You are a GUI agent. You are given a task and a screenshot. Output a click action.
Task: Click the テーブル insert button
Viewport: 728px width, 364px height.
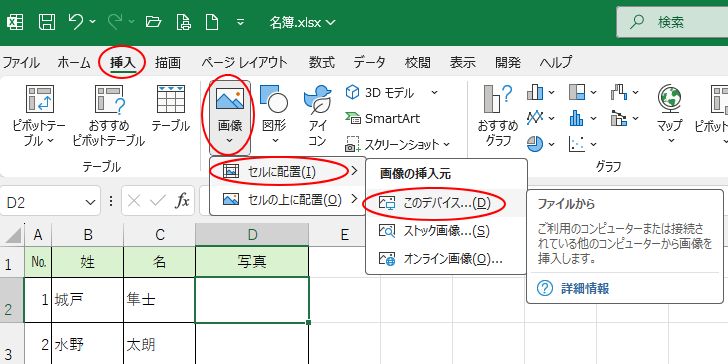[170, 109]
